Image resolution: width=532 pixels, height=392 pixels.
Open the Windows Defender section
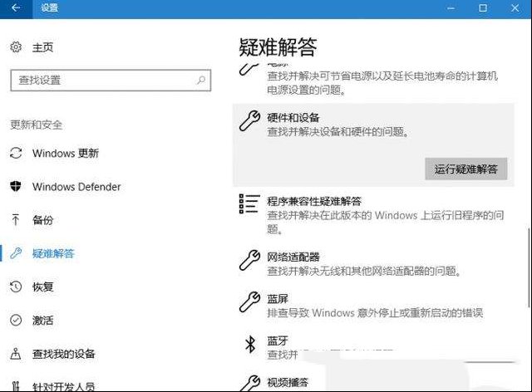coord(76,187)
